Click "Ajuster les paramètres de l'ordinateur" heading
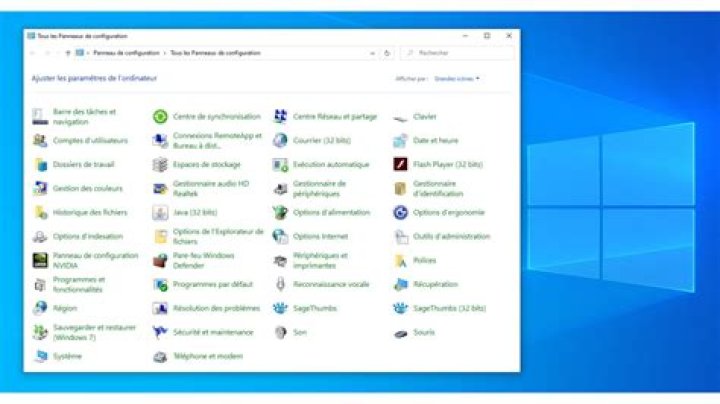 tap(94, 79)
